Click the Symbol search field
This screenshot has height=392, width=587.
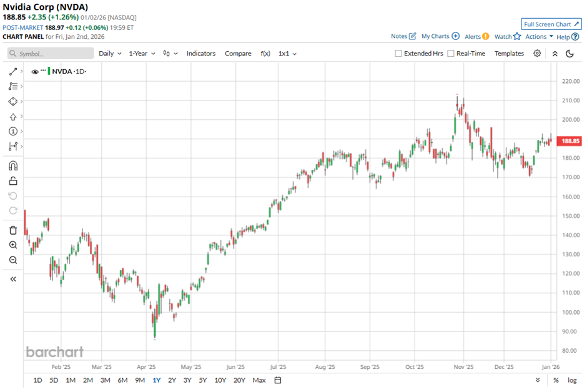coord(51,54)
